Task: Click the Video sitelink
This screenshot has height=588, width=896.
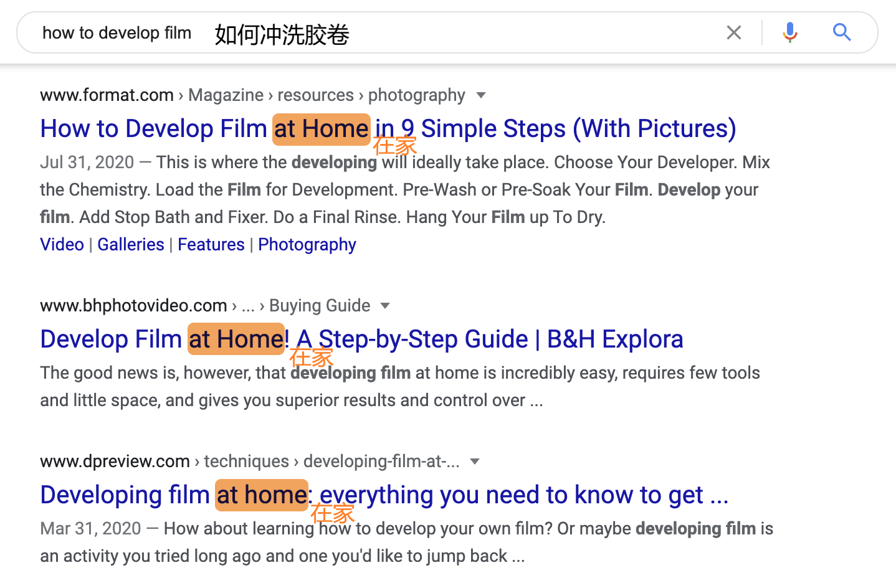Action: [x=62, y=245]
